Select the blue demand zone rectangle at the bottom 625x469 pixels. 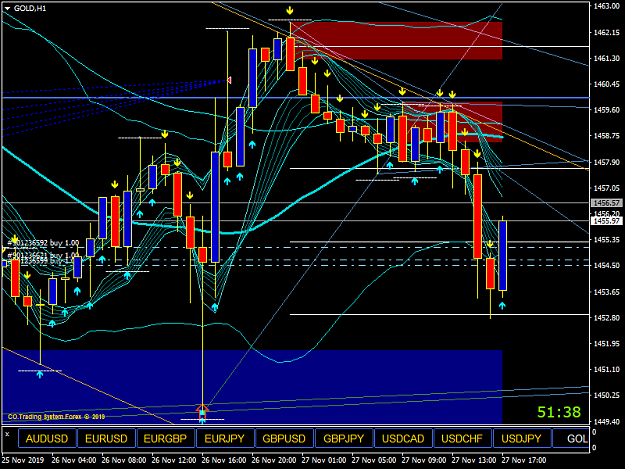click(252, 387)
